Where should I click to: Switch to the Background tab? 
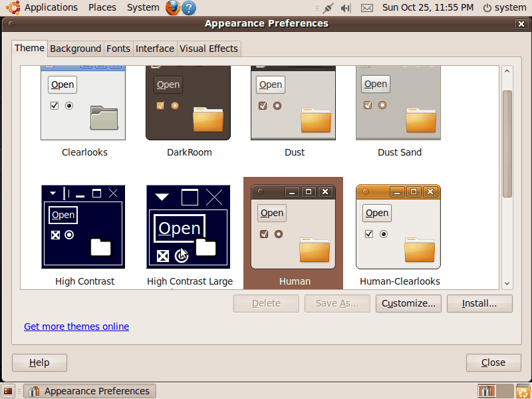coord(76,49)
